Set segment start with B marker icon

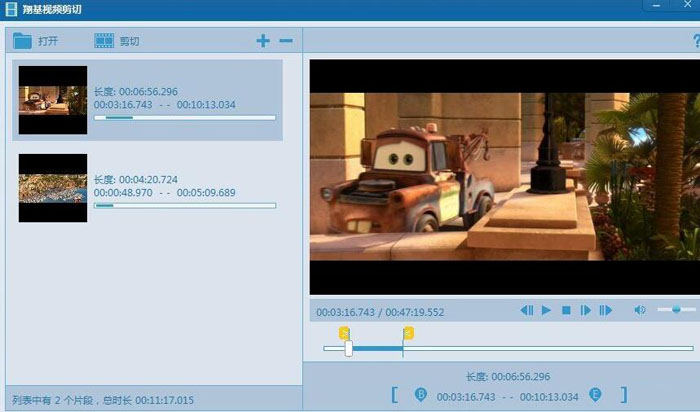[x=421, y=395]
